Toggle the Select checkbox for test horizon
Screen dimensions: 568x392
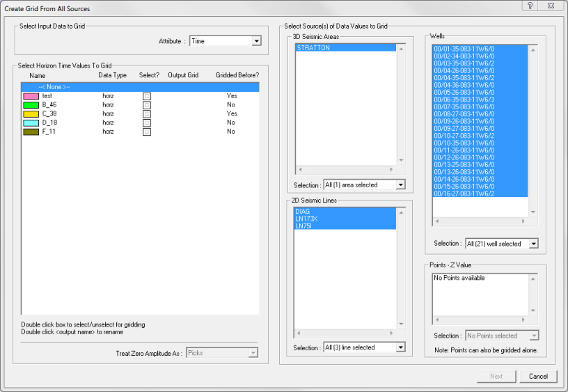(147, 96)
